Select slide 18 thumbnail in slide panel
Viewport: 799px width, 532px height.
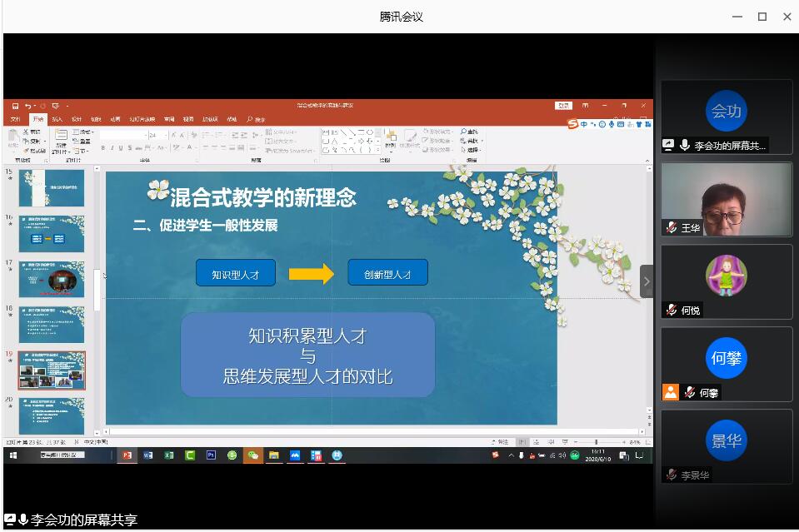tap(52, 324)
